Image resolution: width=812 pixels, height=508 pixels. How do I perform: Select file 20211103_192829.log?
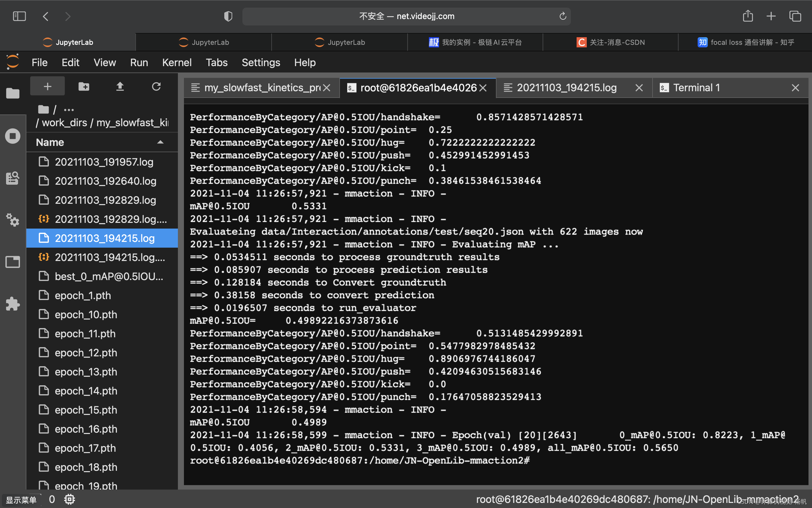pyautogui.click(x=102, y=200)
